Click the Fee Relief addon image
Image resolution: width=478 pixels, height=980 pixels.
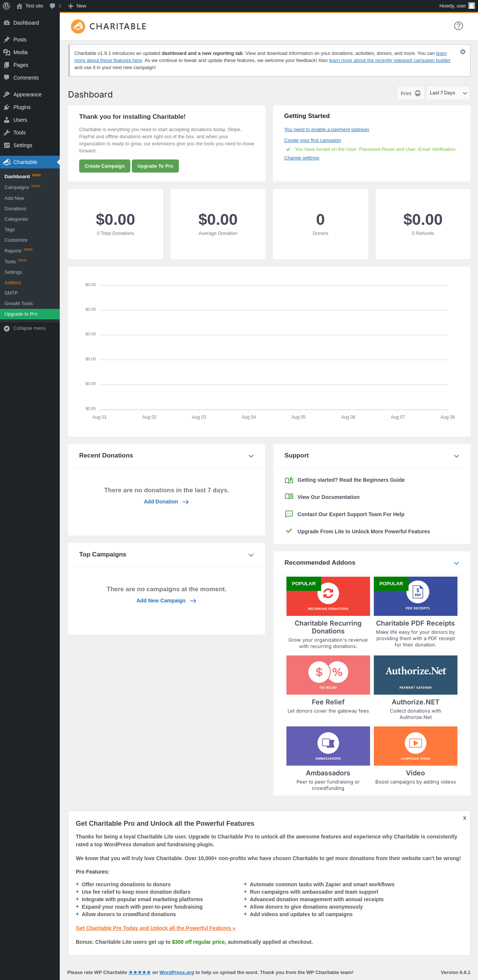328,675
